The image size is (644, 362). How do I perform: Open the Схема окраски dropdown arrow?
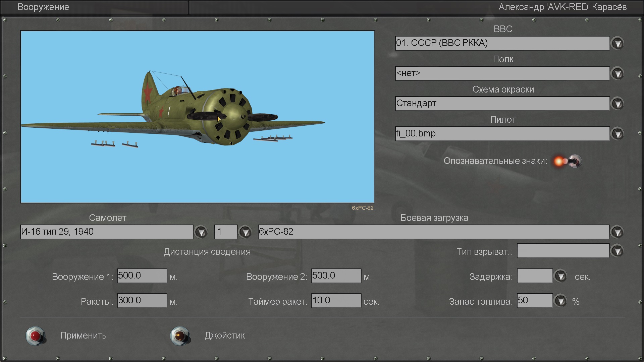(618, 104)
